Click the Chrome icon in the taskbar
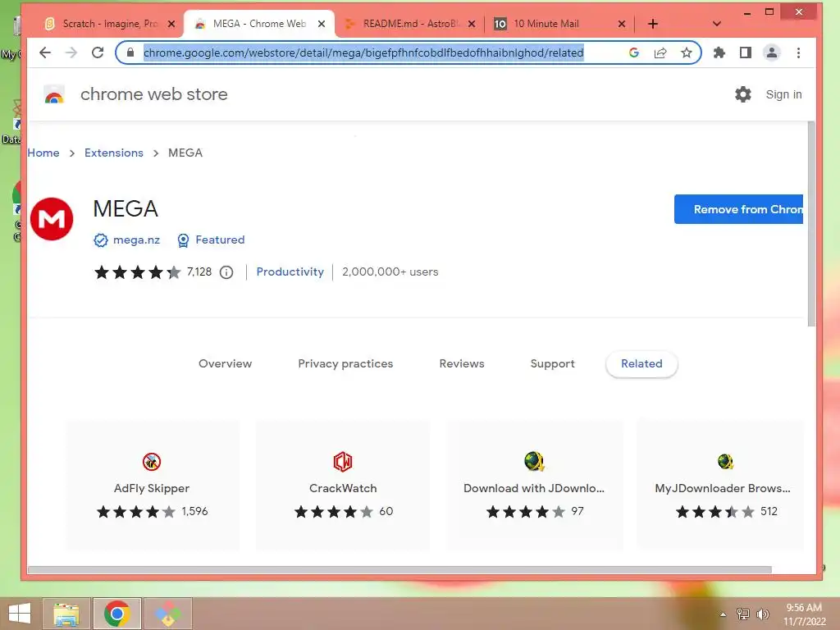The image size is (840, 630). point(116,614)
